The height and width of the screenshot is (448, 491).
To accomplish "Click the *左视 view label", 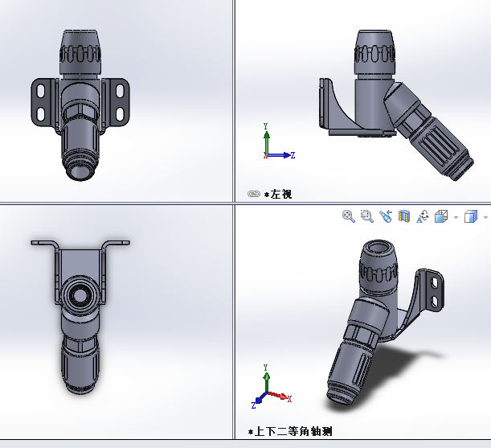I will pos(278,194).
